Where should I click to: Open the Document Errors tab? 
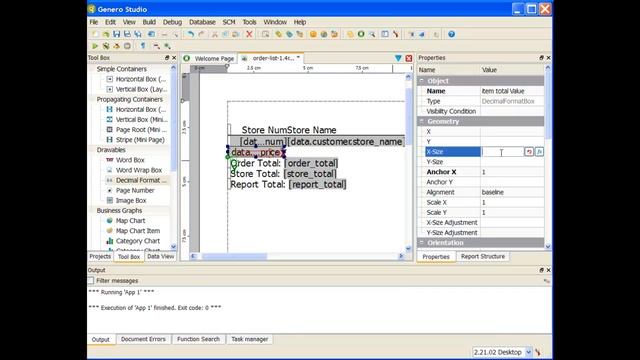click(143, 339)
